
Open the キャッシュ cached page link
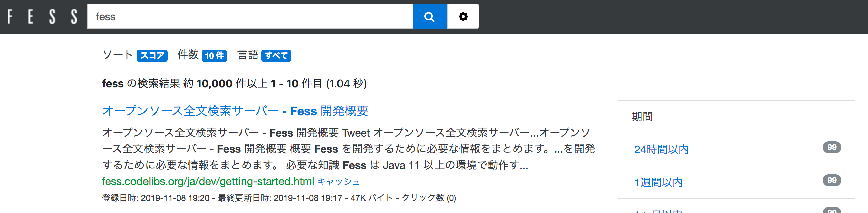tap(338, 182)
